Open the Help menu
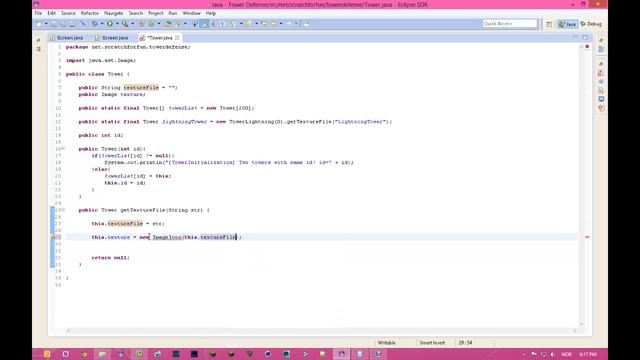Image resolution: width=640 pixels, height=360 pixels. click(x=210, y=13)
